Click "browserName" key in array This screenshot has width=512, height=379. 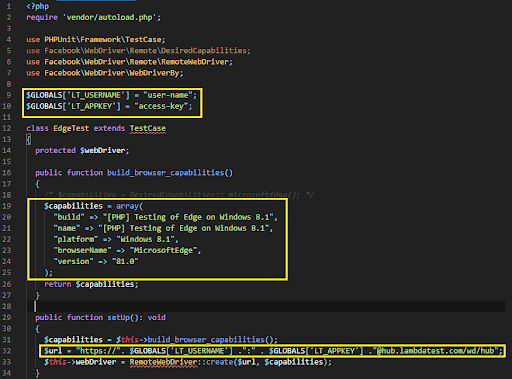82,250
